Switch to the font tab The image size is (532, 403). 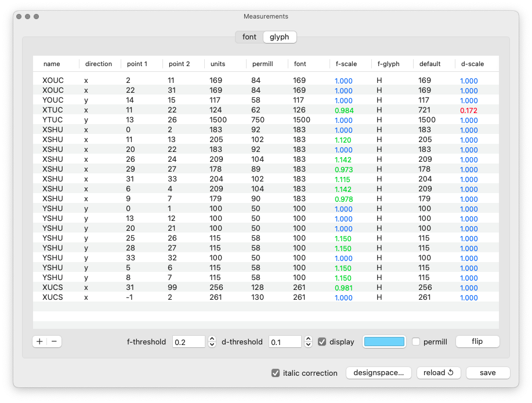tap(249, 37)
